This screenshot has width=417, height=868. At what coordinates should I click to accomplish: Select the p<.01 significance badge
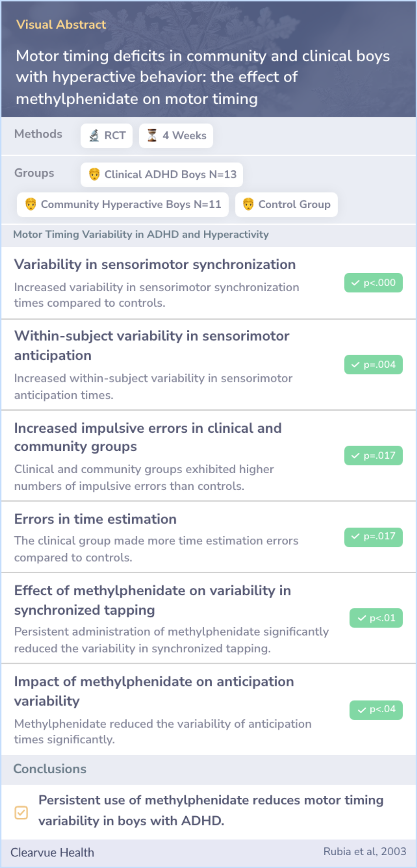pyautogui.click(x=376, y=618)
